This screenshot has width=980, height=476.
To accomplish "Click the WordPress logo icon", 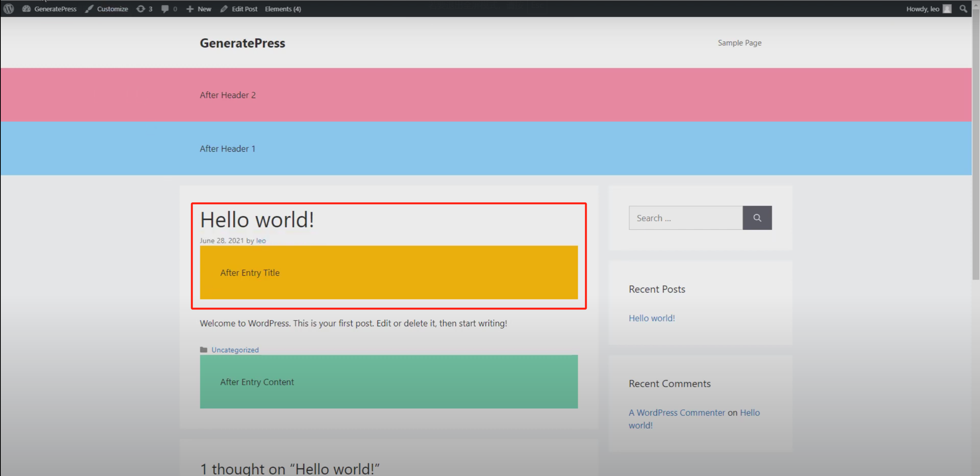I will (9, 8).
